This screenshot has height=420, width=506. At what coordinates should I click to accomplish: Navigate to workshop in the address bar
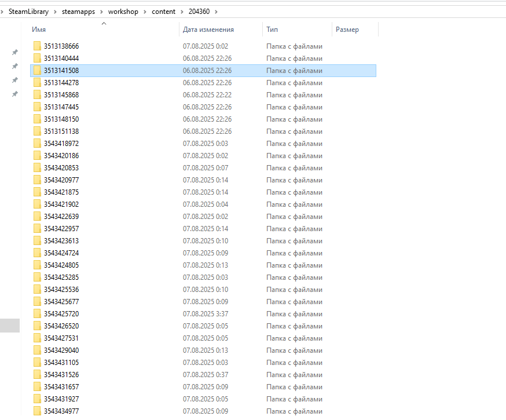123,12
